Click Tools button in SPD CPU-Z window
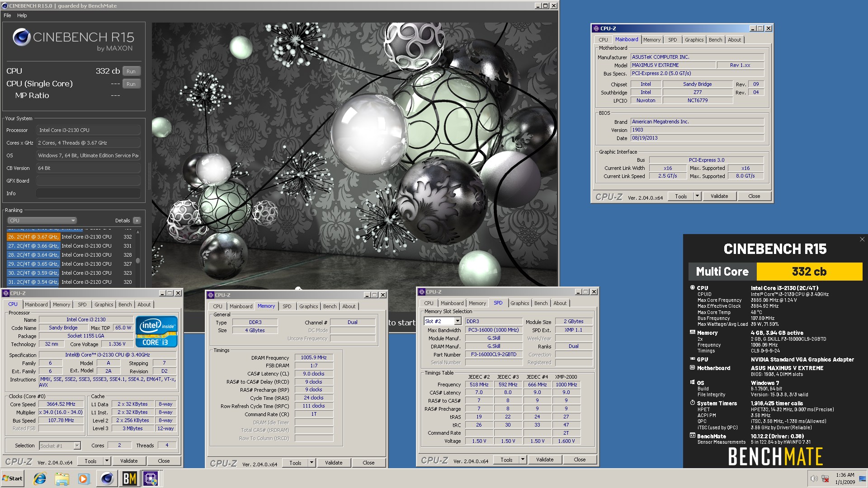 coord(506,460)
